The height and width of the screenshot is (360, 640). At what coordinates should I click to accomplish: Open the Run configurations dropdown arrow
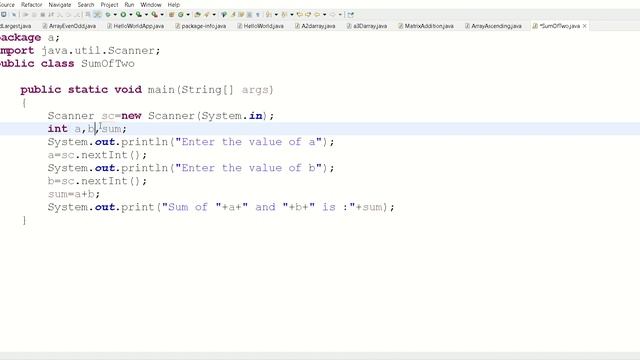(131, 15)
